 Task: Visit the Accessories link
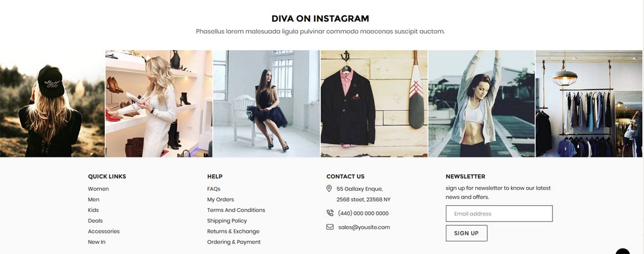coord(104,232)
